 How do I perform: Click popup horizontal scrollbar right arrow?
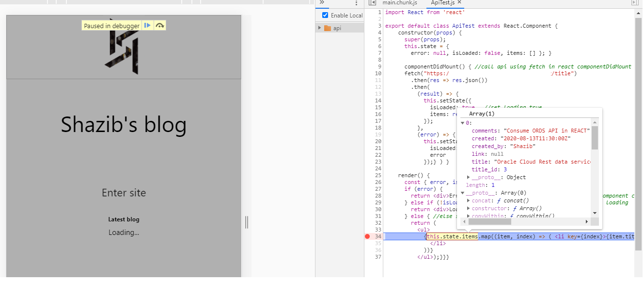coord(587,221)
